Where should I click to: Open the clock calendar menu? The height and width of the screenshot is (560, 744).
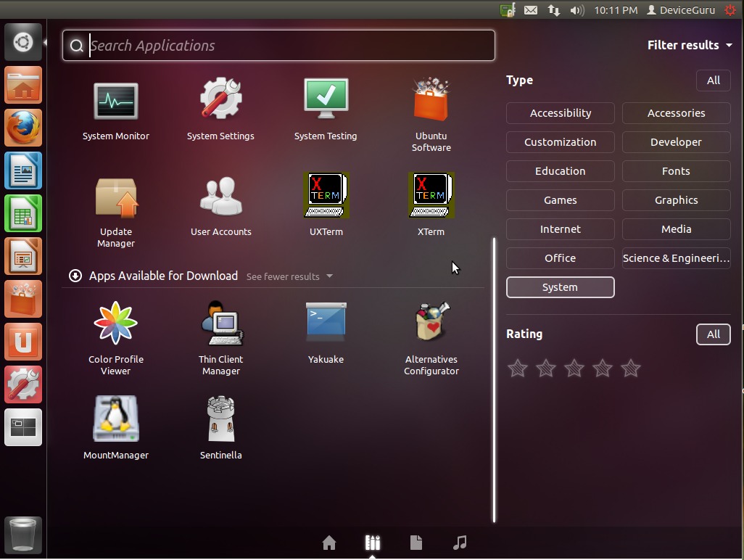pyautogui.click(x=616, y=10)
